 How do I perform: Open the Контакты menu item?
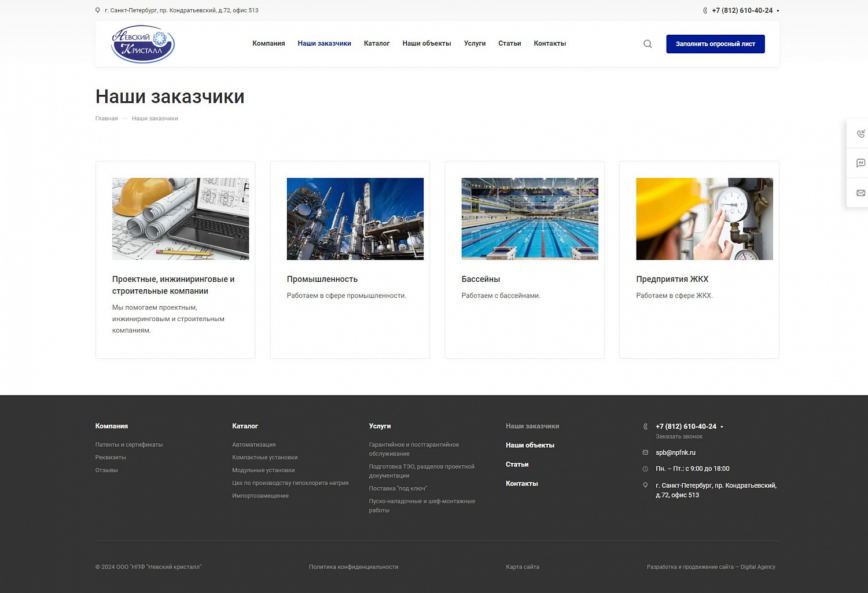coord(550,43)
